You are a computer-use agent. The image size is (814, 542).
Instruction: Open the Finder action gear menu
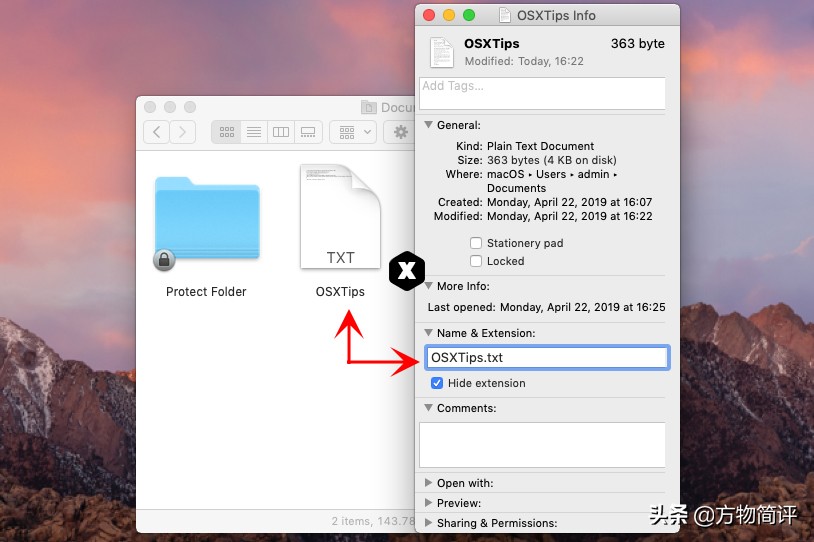[402, 132]
